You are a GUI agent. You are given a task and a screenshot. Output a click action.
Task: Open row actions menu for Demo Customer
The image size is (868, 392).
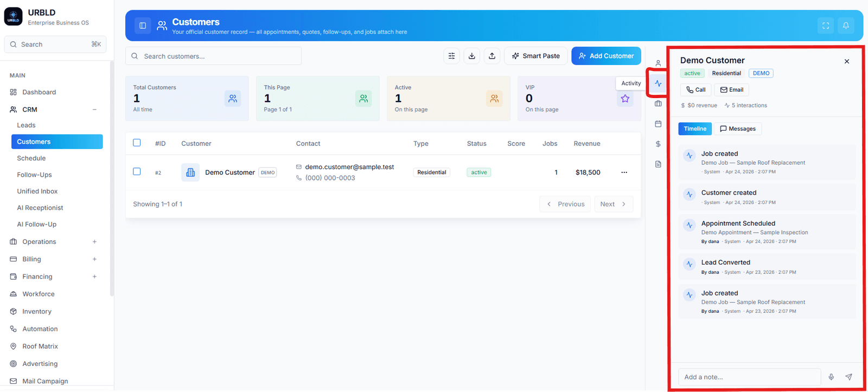624,172
